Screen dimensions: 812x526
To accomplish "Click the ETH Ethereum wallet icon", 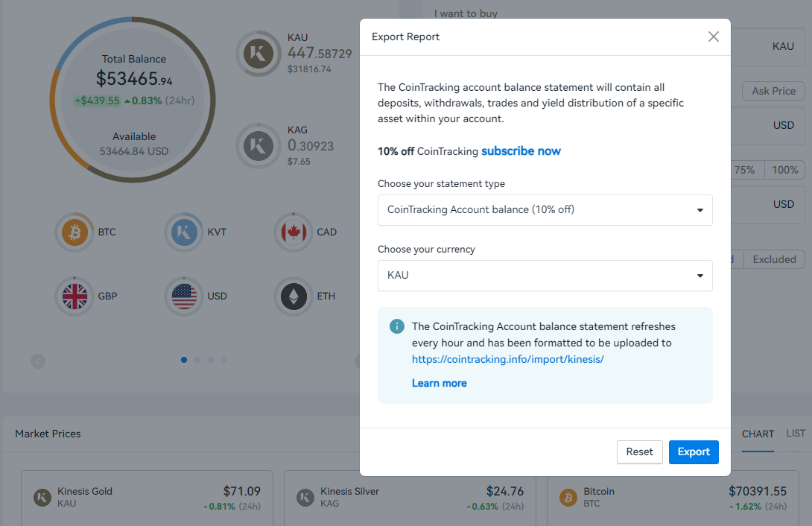I will (x=294, y=296).
